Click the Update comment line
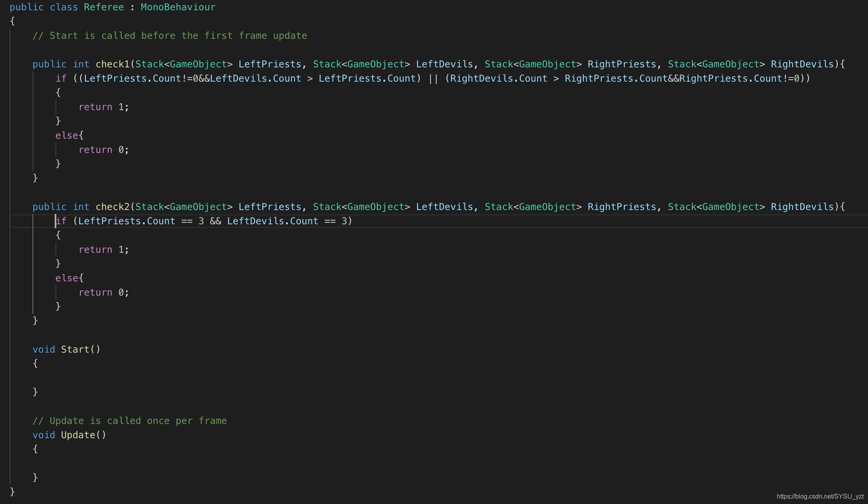 pos(130,421)
